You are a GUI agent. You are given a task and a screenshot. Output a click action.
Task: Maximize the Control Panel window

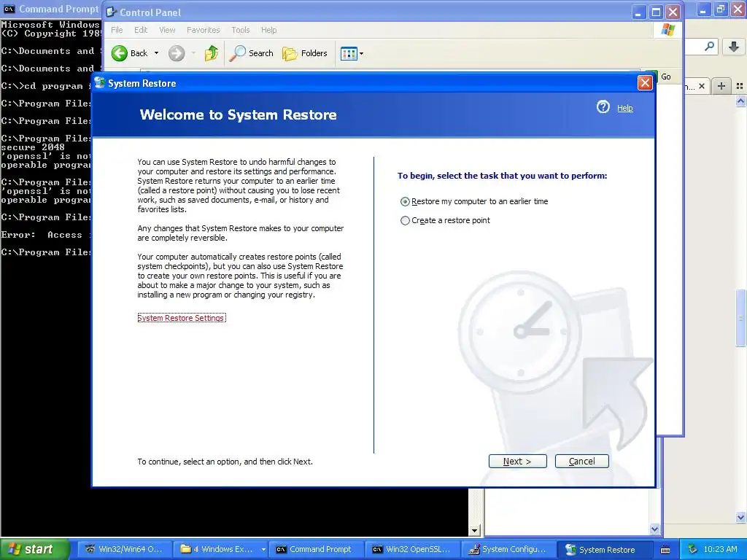point(656,12)
